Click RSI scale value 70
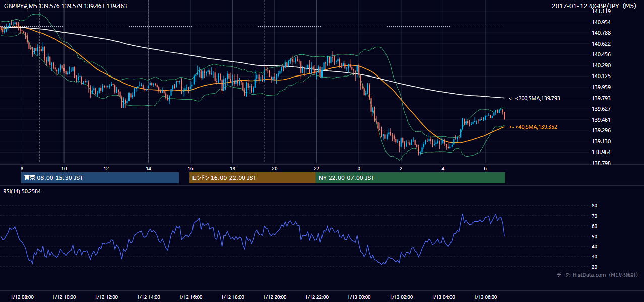 (x=594, y=216)
